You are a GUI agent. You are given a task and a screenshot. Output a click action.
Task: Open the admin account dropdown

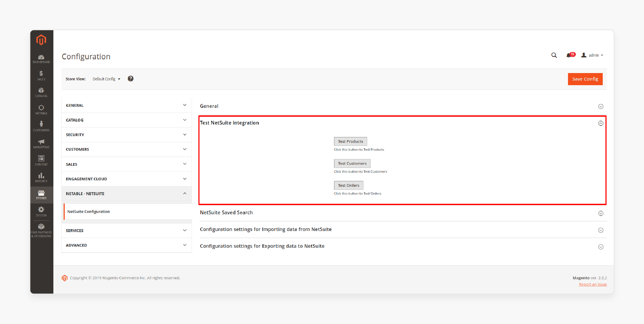592,55
